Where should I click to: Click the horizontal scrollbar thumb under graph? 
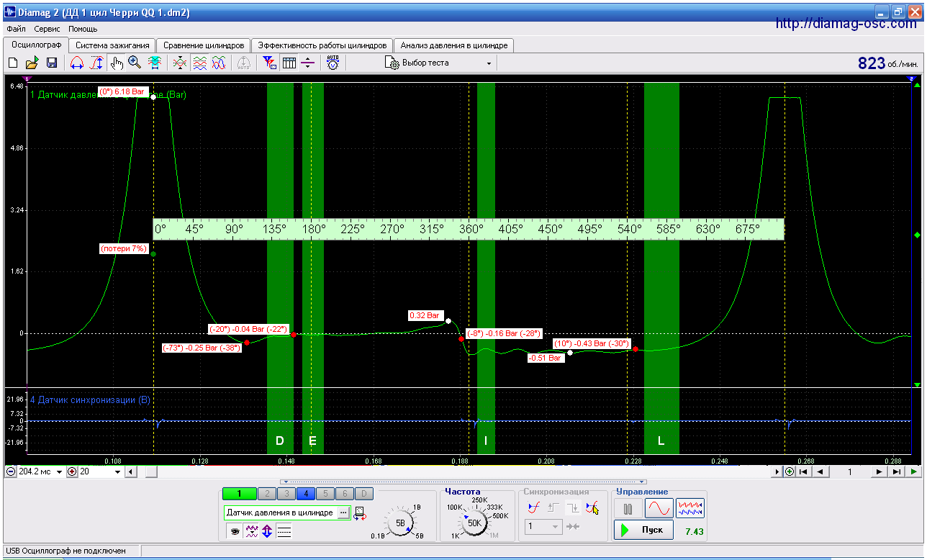[151, 472]
